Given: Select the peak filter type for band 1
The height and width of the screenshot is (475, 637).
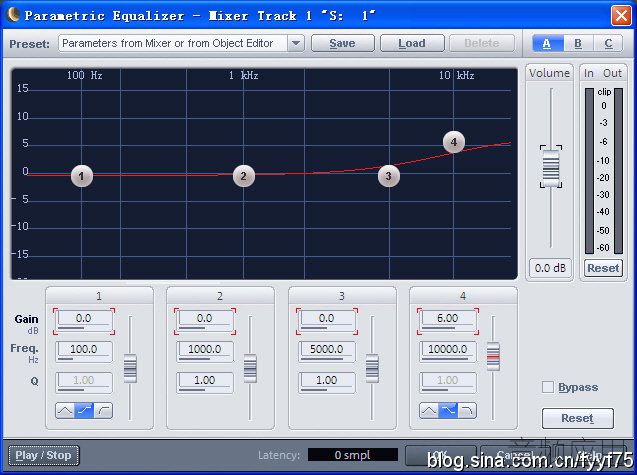Looking at the screenshot, I should click(x=65, y=411).
